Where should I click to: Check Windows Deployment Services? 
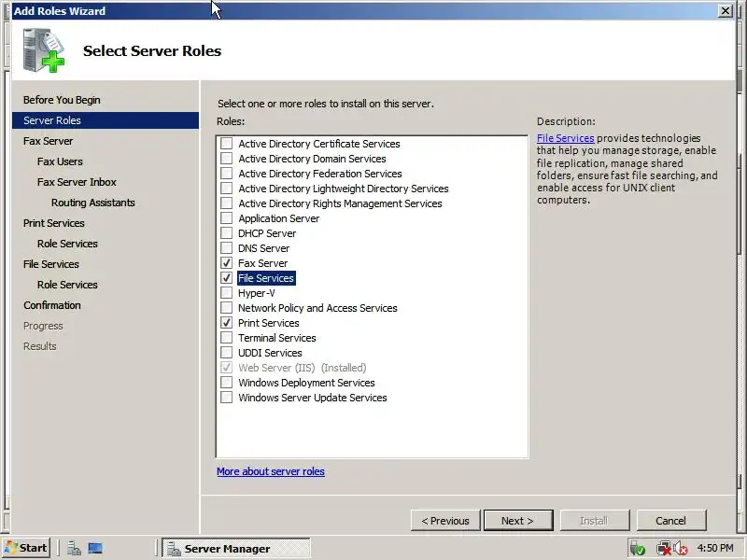pyautogui.click(x=227, y=383)
